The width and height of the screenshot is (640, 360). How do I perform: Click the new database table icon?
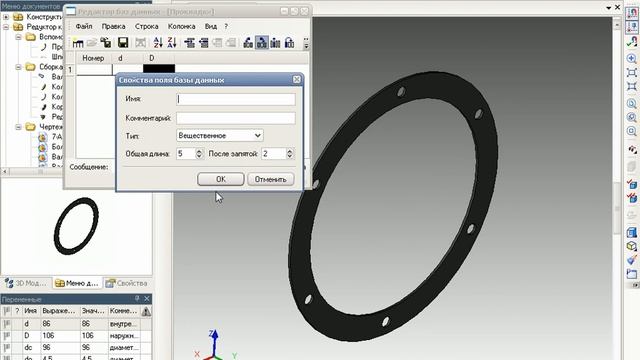(x=78, y=42)
